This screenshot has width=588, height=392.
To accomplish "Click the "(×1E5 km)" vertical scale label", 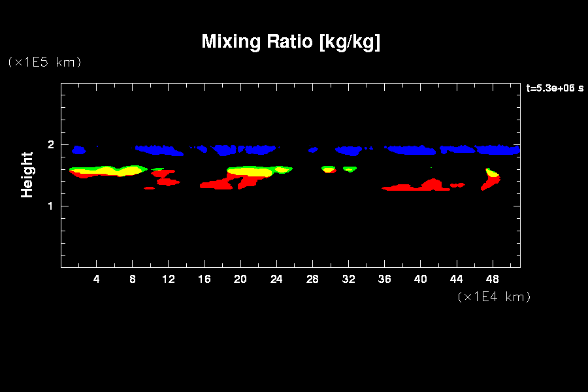I will 44,62.
